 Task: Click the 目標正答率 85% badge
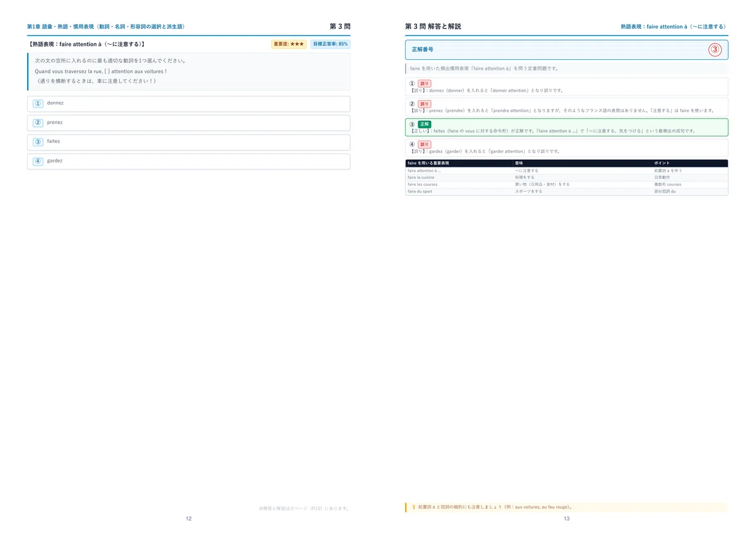[x=330, y=44]
